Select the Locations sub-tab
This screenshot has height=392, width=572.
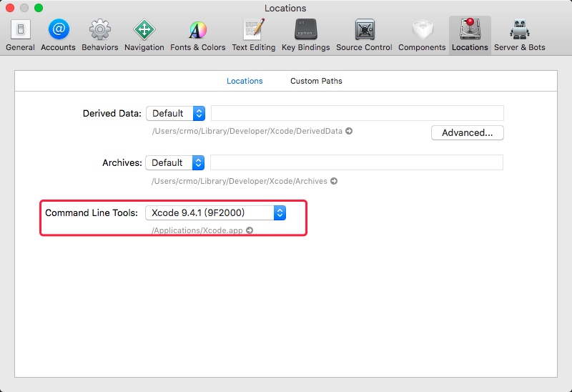[x=245, y=81]
